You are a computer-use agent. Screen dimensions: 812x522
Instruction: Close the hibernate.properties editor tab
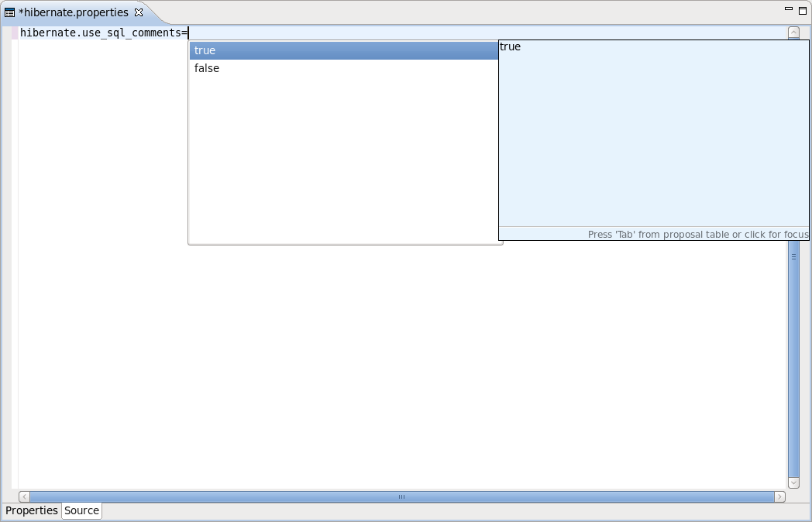(139, 12)
